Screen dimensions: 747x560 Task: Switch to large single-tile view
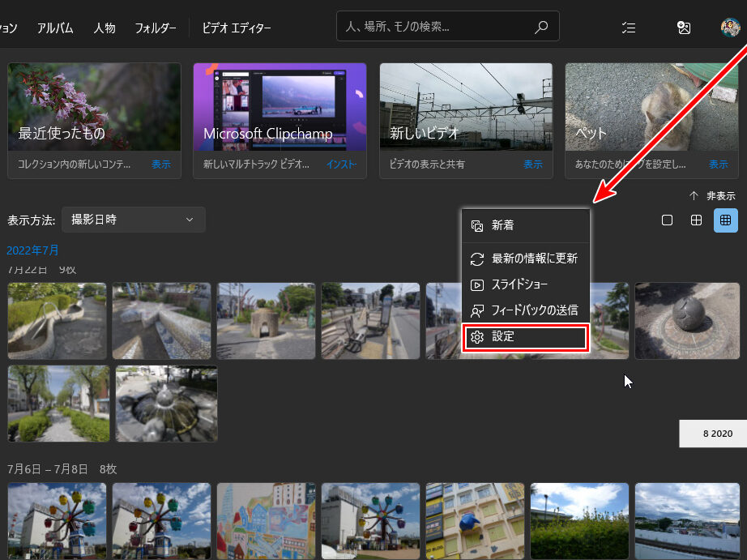pos(667,220)
